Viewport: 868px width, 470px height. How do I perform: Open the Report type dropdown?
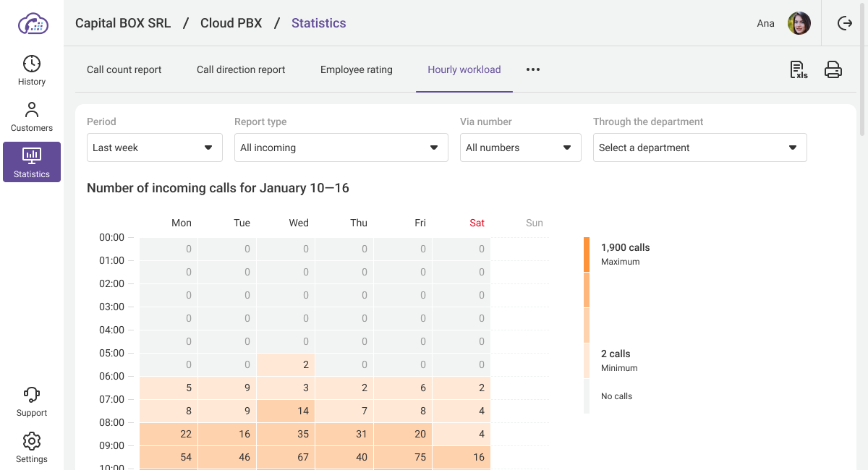339,148
